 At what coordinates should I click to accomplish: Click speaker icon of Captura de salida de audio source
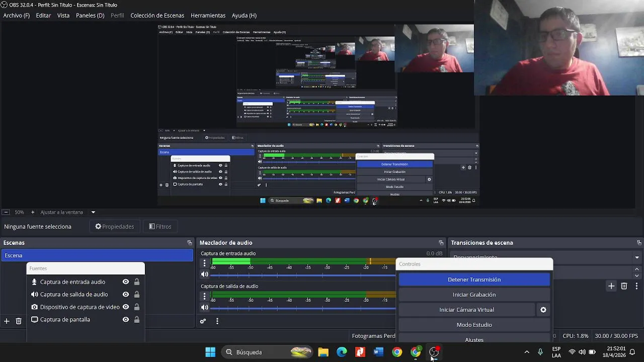point(34,295)
